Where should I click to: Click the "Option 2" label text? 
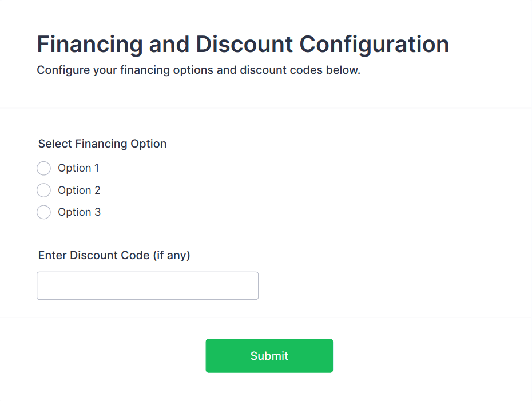point(79,190)
